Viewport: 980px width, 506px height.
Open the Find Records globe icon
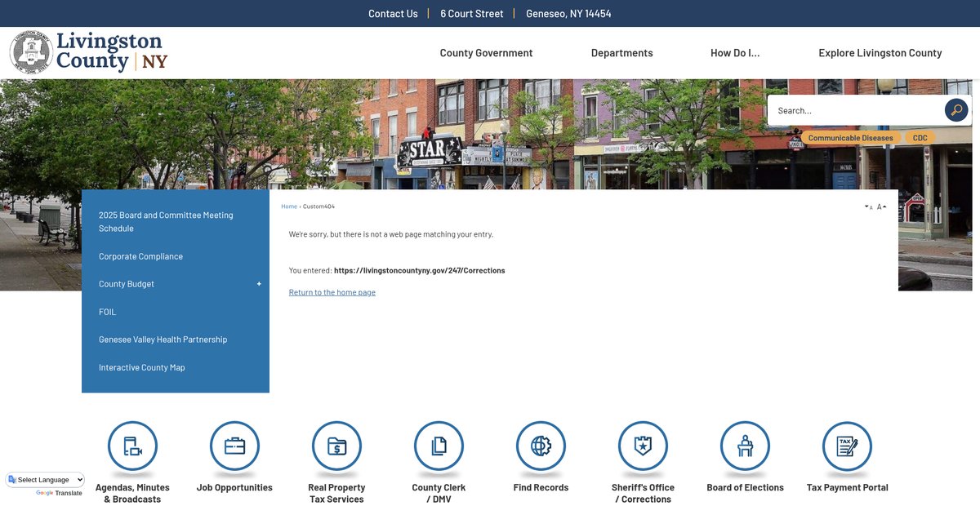click(x=541, y=446)
